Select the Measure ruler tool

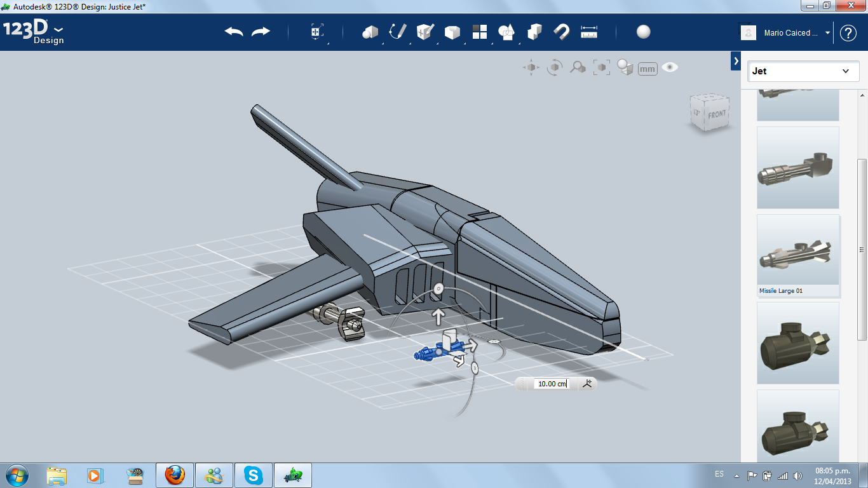tap(589, 32)
